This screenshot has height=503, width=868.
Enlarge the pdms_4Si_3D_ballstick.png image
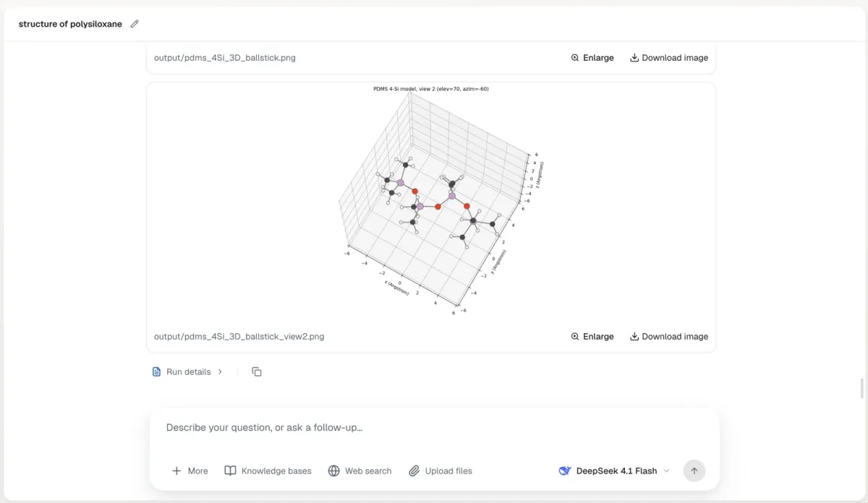coord(592,58)
